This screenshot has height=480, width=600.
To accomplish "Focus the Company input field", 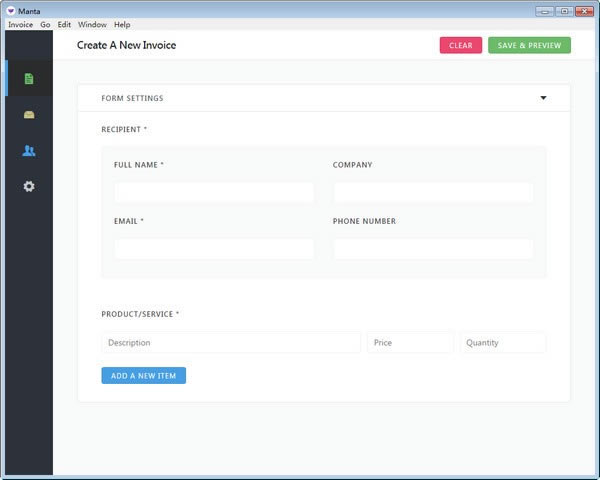I will coord(433,192).
